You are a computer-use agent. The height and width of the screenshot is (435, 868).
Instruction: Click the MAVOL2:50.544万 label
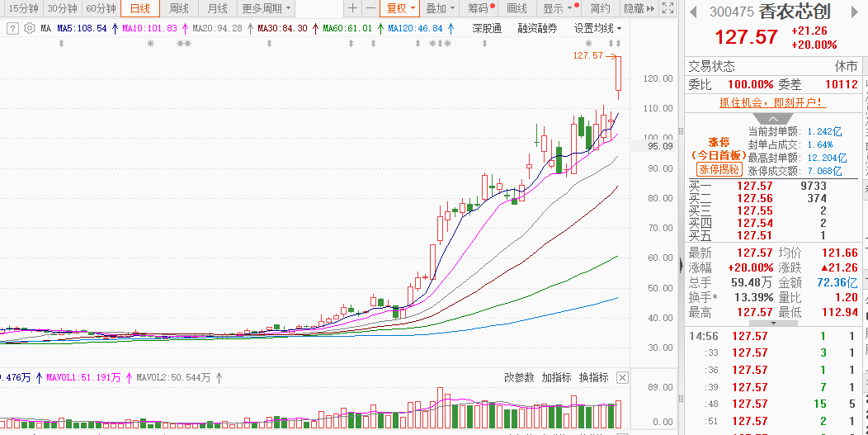point(174,378)
